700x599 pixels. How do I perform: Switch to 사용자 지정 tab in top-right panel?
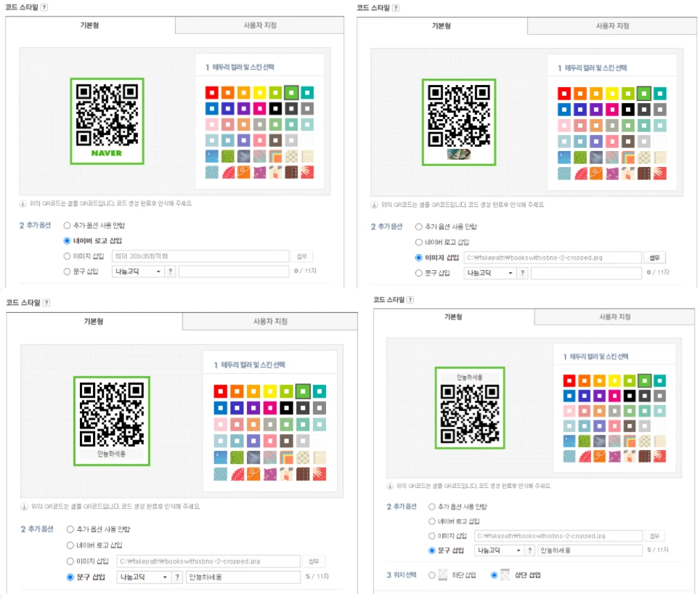coord(612,26)
